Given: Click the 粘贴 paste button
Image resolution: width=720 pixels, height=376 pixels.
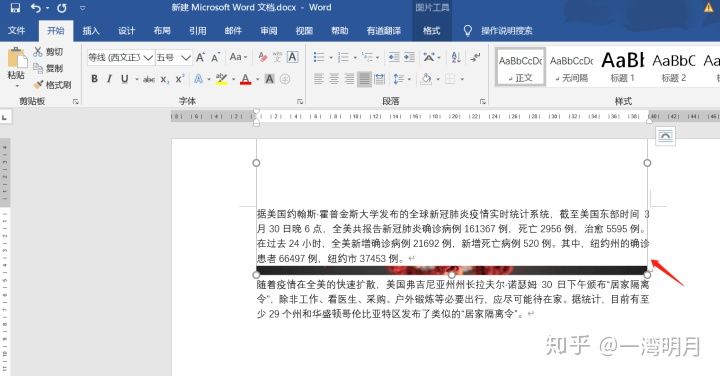Looking at the screenshot, I should (16, 68).
